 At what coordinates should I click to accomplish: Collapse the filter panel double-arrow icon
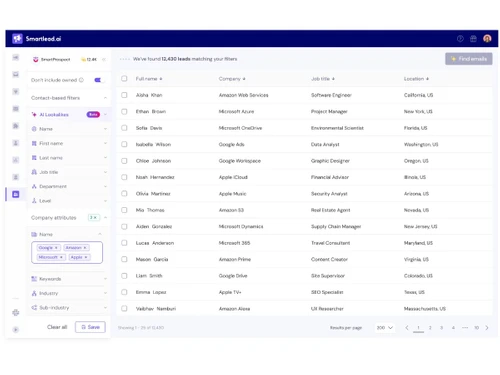pyautogui.click(x=104, y=59)
